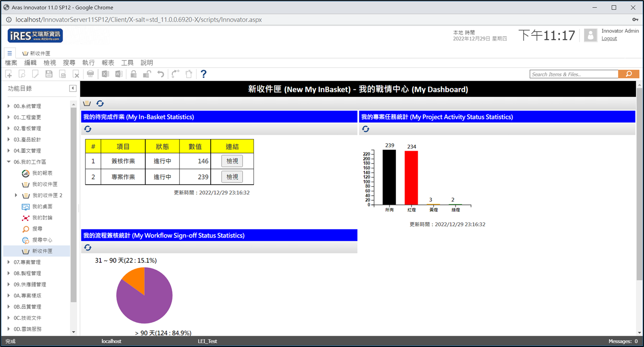Click the orange search magnifier button
Image resolution: width=644 pixels, height=347 pixels.
point(629,74)
